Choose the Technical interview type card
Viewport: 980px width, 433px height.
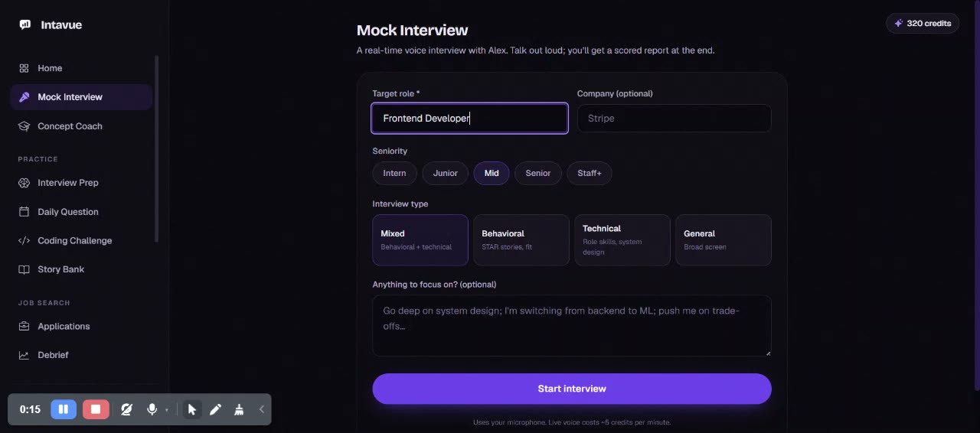pos(622,239)
